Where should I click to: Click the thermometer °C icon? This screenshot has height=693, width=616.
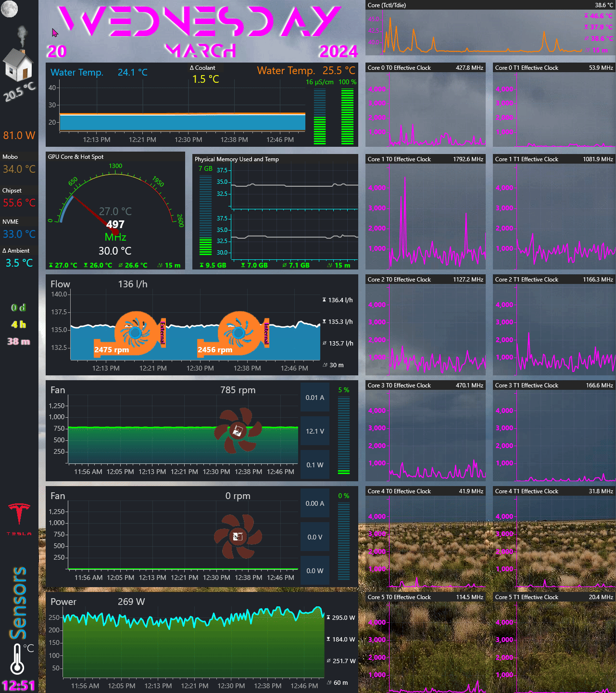(19, 659)
